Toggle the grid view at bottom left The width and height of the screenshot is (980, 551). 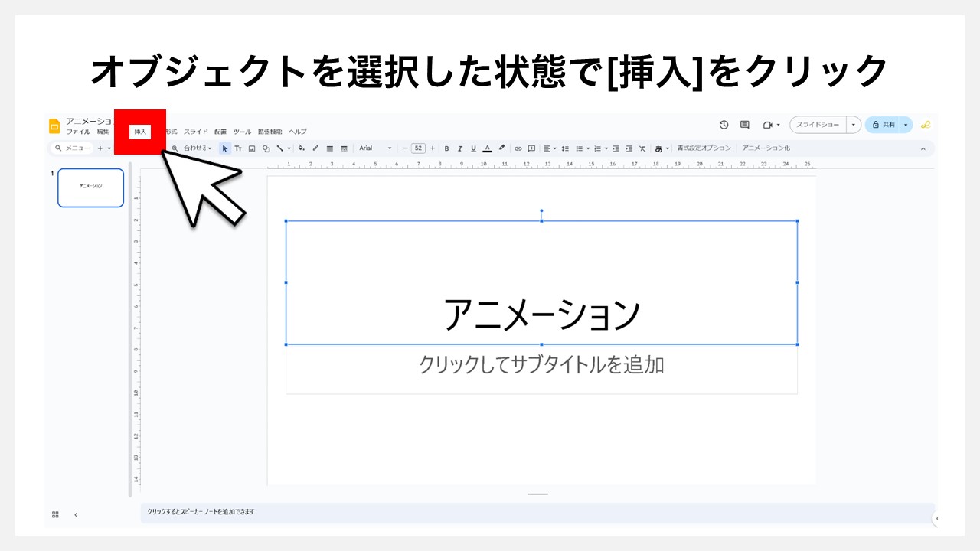tap(54, 514)
